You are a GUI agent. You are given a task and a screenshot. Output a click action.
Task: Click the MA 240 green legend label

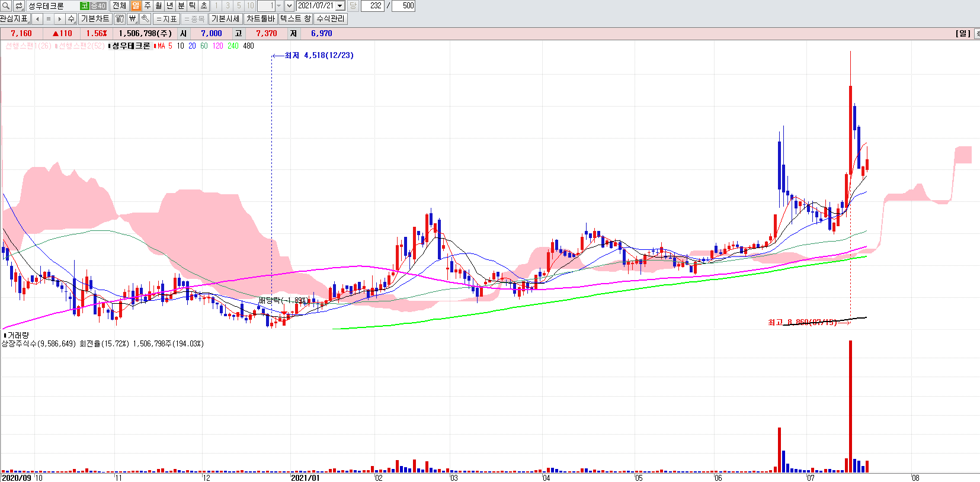pos(233,46)
